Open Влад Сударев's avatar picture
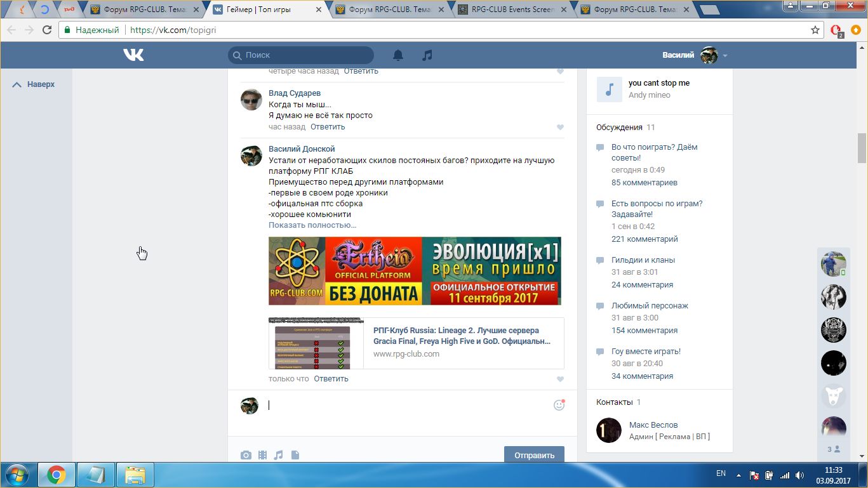Screen dimensions: 868x488 coord(251,100)
